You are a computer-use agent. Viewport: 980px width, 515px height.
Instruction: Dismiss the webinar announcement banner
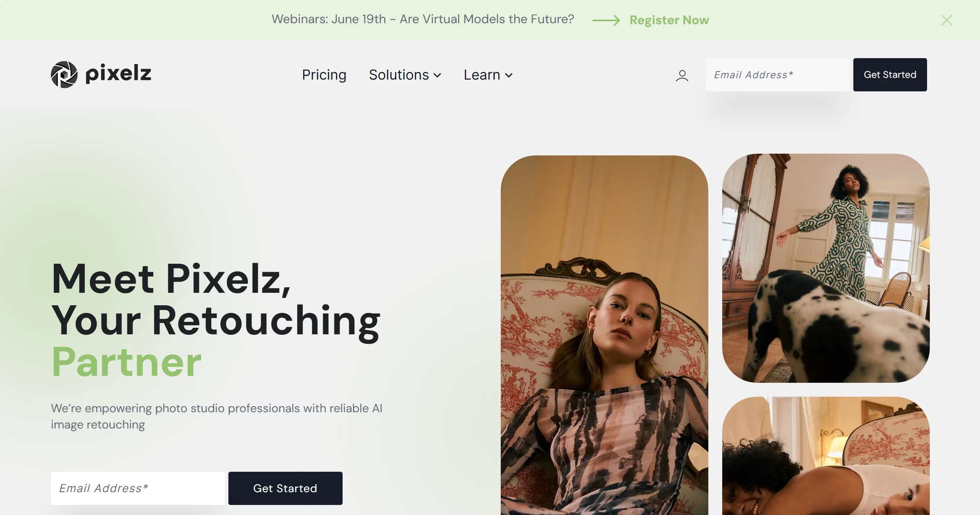coord(946,20)
